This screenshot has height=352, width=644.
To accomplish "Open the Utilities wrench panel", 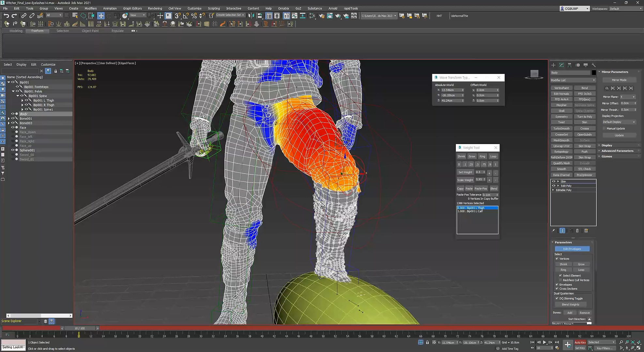I will 594,65.
